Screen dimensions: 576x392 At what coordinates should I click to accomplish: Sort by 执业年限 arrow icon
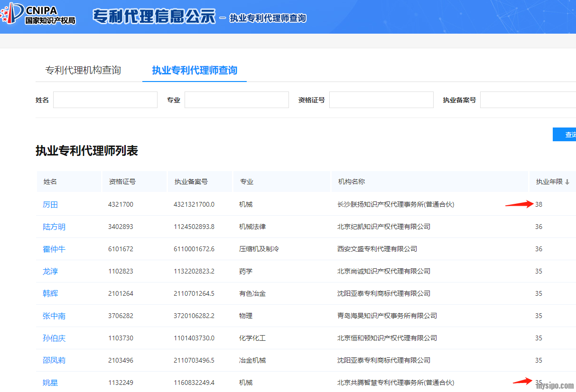567,182
